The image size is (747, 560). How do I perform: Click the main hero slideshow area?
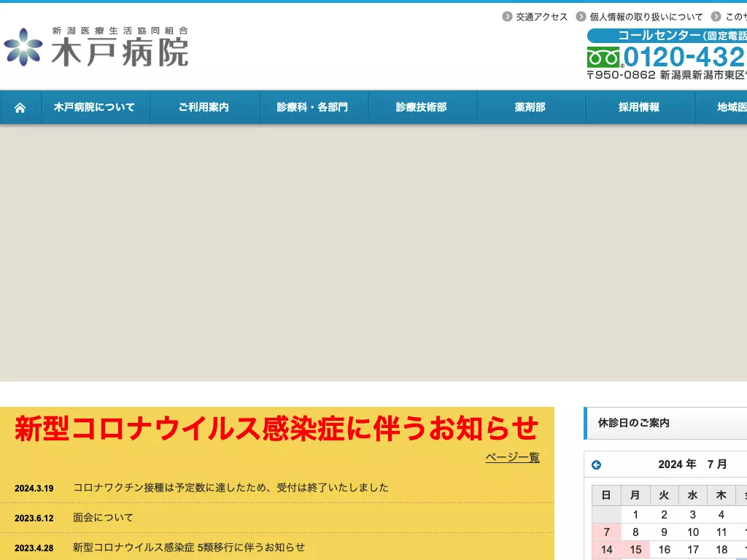coord(373,253)
